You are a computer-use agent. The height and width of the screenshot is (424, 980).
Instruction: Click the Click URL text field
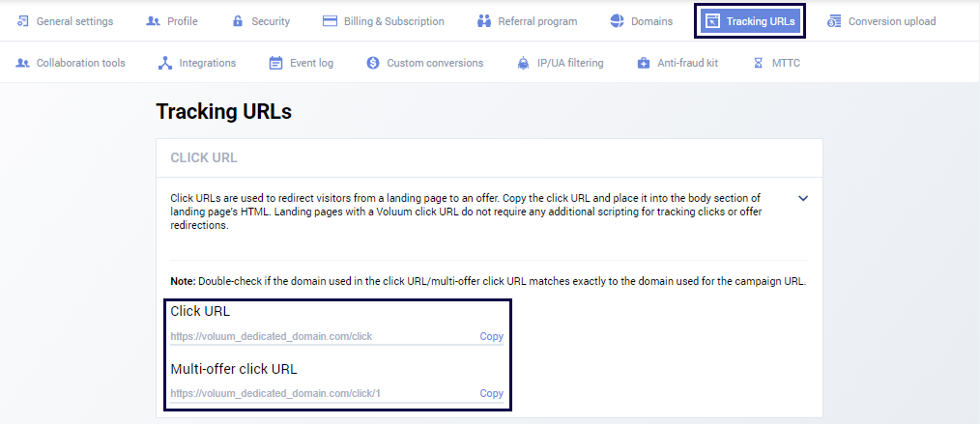(319, 337)
